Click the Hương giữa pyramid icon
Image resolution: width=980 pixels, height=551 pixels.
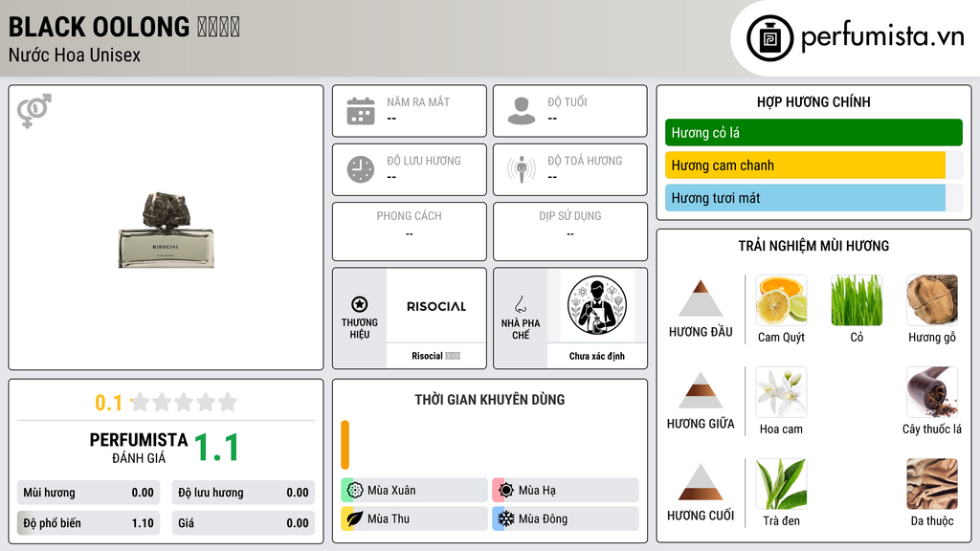pos(701,390)
